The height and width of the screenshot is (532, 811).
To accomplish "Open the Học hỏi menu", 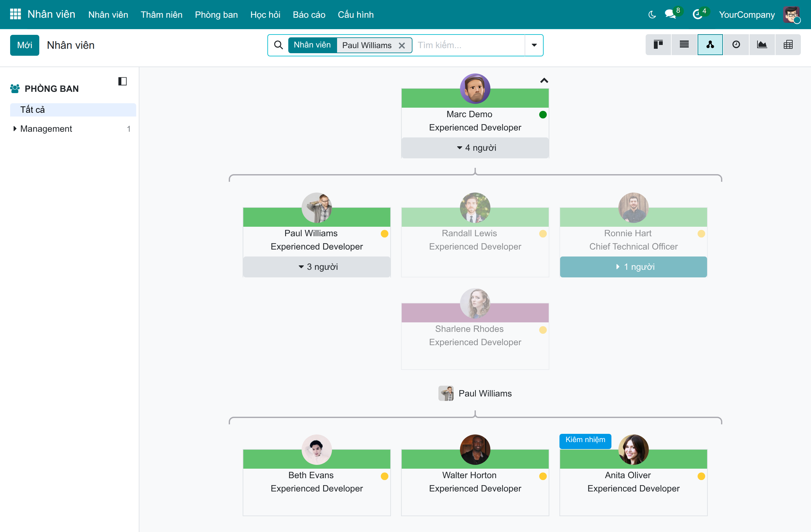I will click(x=265, y=15).
